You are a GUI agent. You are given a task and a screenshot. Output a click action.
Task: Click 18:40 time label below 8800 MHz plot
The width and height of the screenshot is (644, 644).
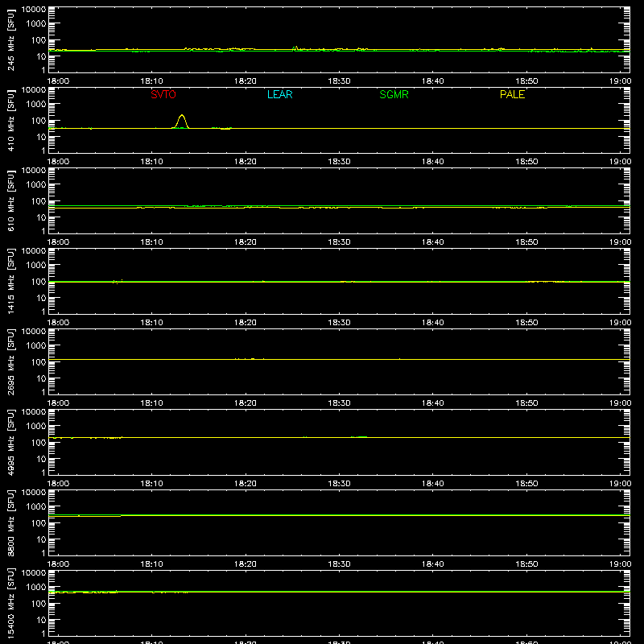pos(433,564)
